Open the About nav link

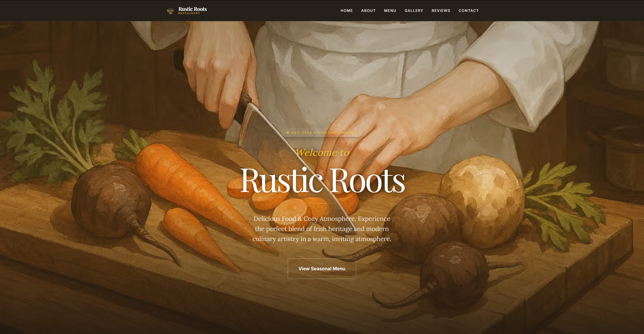tap(368, 11)
